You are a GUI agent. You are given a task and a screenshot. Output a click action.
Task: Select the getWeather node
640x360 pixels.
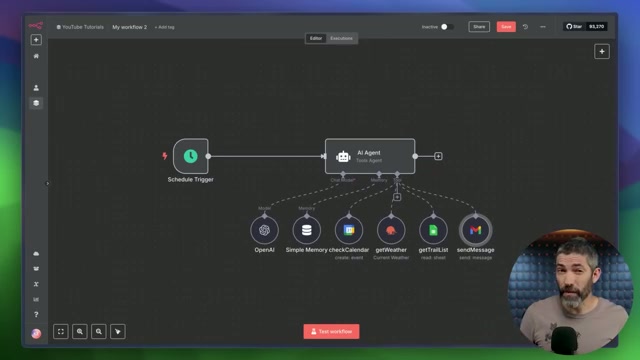click(x=391, y=230)
